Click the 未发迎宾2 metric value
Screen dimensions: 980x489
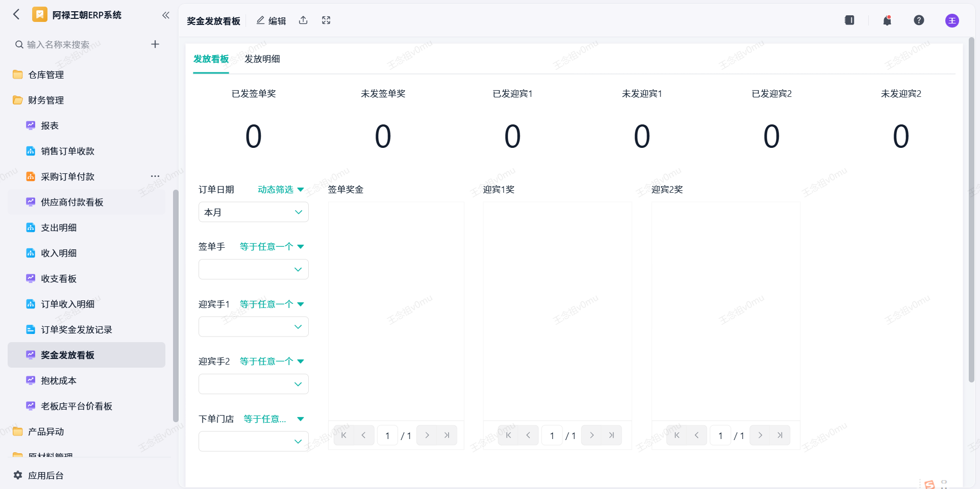point(901,137)
